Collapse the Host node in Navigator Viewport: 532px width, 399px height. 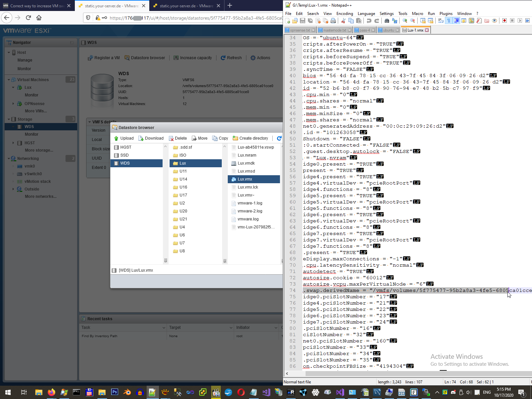(9, 53)
